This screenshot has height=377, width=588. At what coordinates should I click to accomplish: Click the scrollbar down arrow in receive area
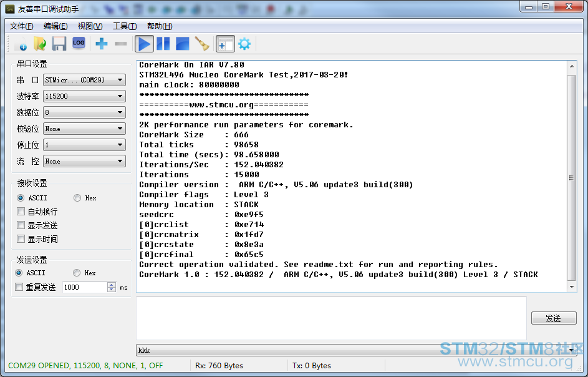[572, 287]
